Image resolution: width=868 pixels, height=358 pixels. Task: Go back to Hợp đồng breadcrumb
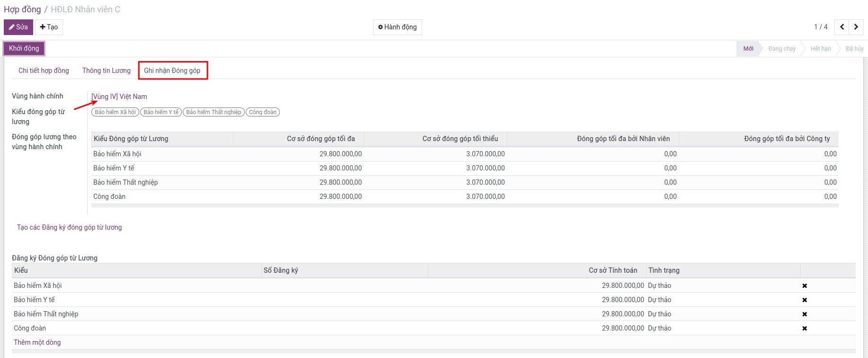pyautogui.click(x=22, y=9)
